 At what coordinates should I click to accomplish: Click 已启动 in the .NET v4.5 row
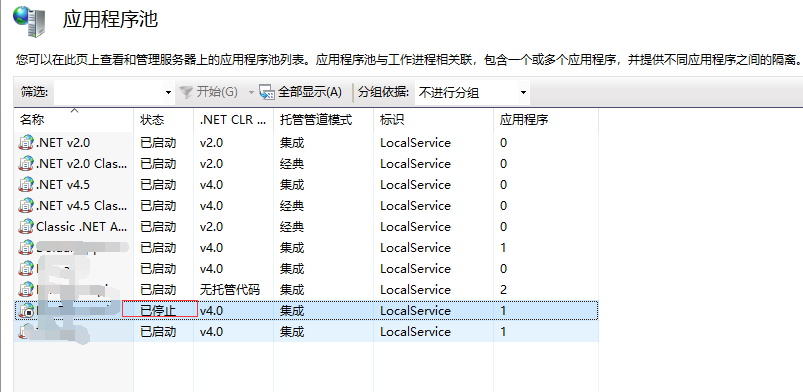[158, 185]
